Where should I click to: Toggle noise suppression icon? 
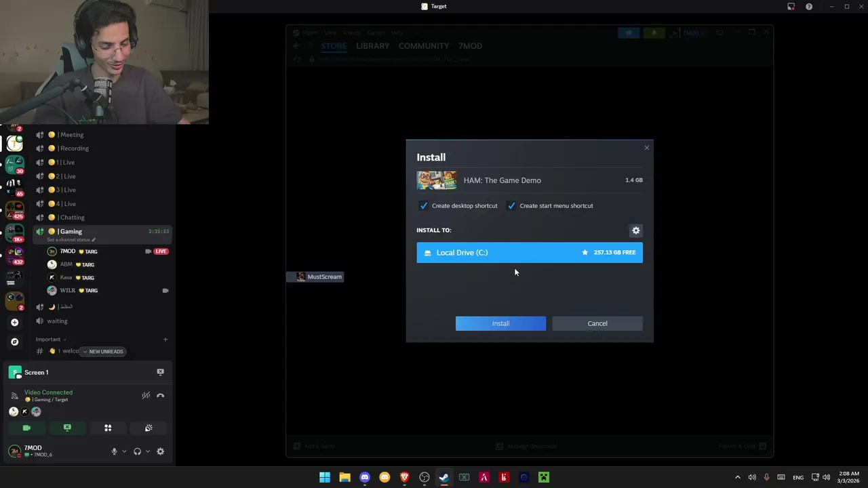click(x=146, y=396)
